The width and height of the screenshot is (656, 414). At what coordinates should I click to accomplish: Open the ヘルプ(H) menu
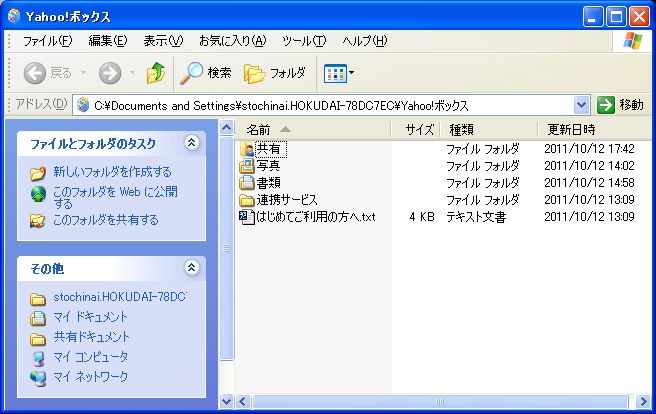pyautogui.click(x=364, y=41)
